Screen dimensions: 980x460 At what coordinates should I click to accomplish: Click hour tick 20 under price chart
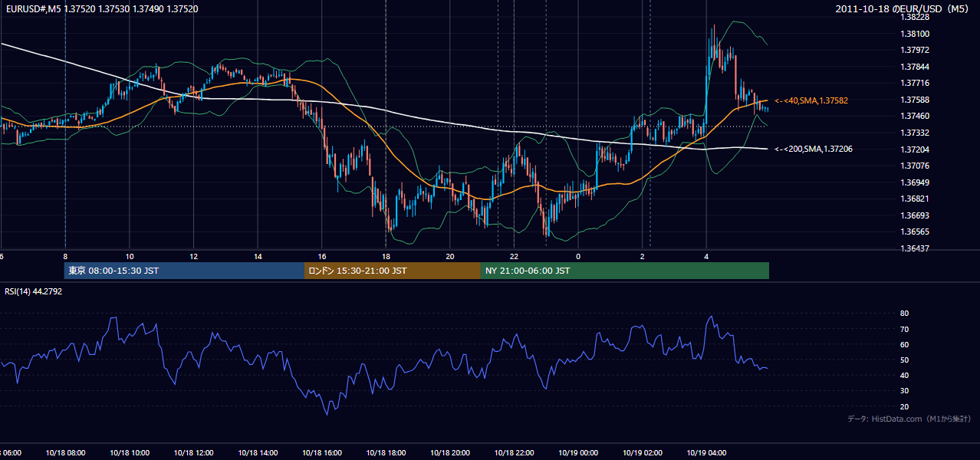pos(450,256)
